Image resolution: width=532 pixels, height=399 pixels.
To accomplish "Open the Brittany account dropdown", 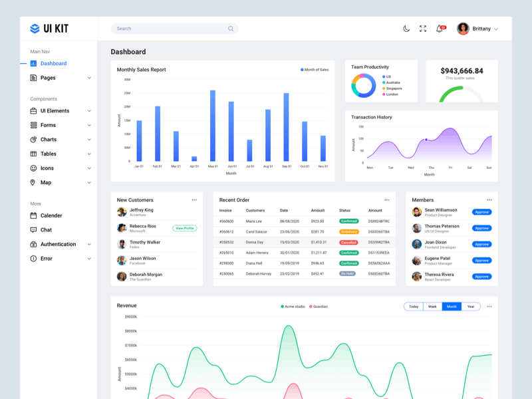I will coord(483,29).
